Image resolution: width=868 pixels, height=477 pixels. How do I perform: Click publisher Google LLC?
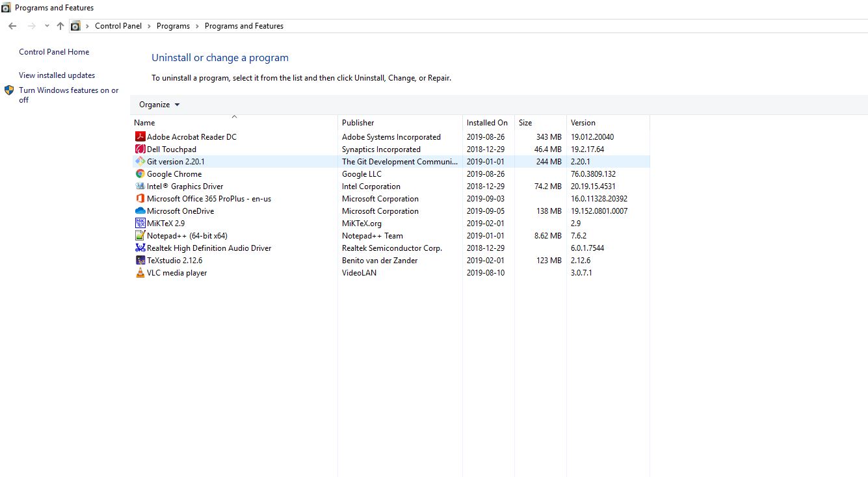[x=362, y=174]
